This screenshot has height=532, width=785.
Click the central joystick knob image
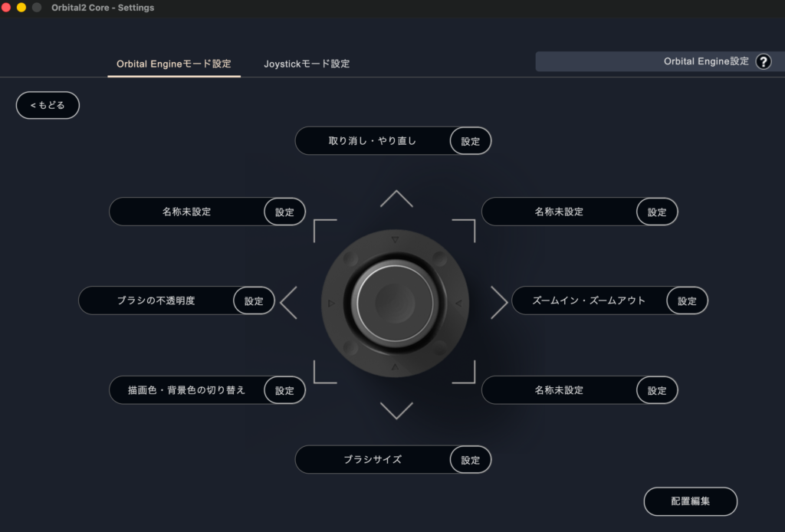coord(395,303)
